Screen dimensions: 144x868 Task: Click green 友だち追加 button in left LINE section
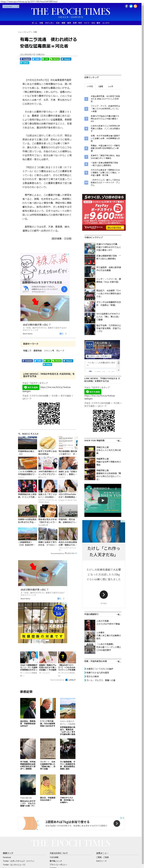31,387
